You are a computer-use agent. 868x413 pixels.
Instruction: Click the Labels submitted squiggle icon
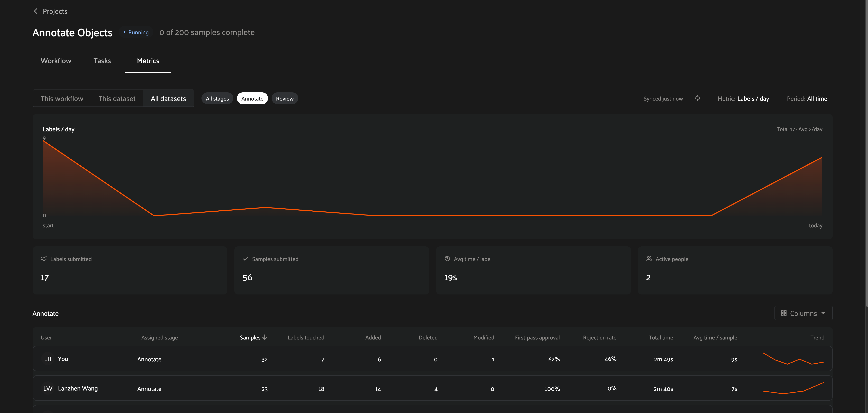click(x=44, y=259)
